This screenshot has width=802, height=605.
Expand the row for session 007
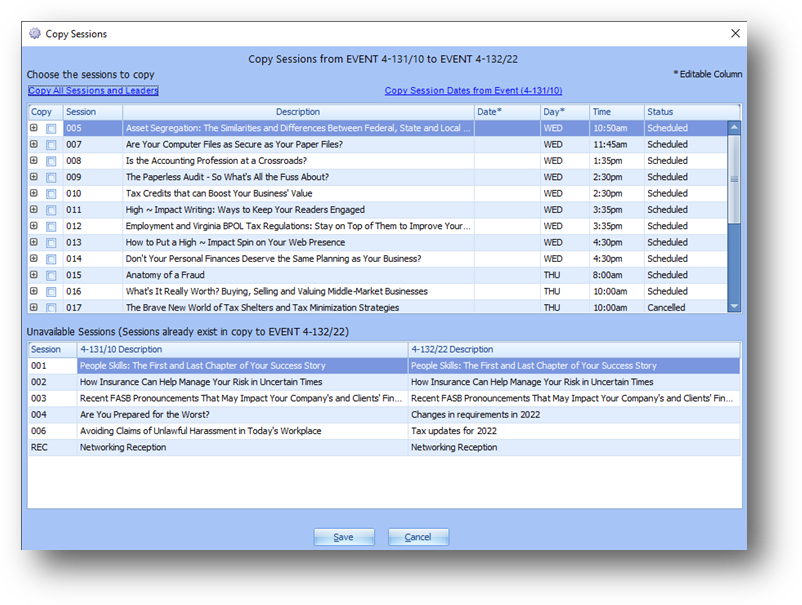pos(34,144)
